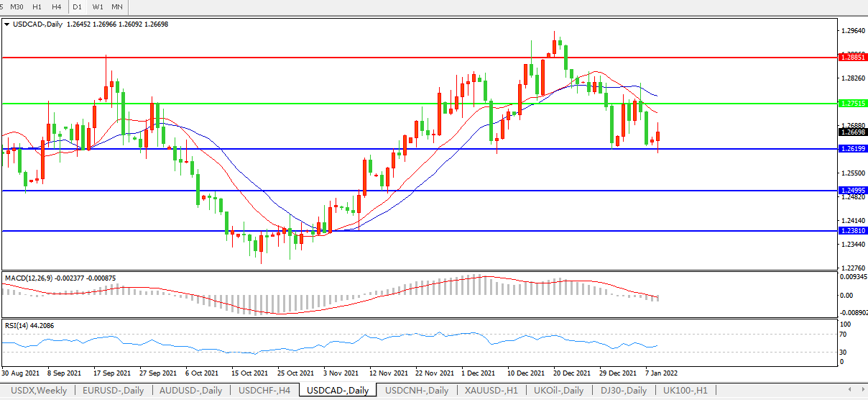
Task: Select the H1 timeframe button
Action: tap(37, 7)
